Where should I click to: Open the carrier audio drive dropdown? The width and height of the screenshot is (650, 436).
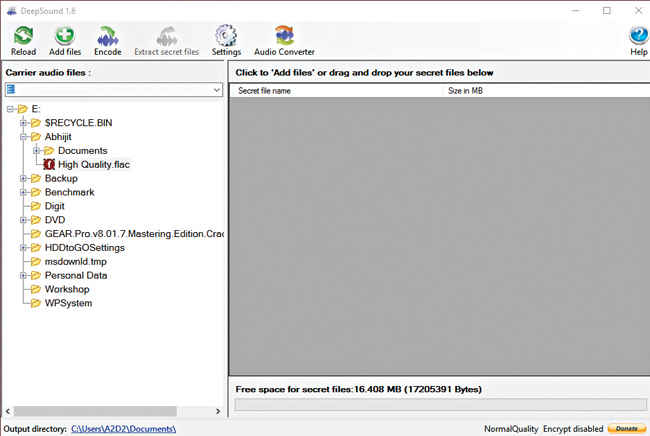coord(216,90)
